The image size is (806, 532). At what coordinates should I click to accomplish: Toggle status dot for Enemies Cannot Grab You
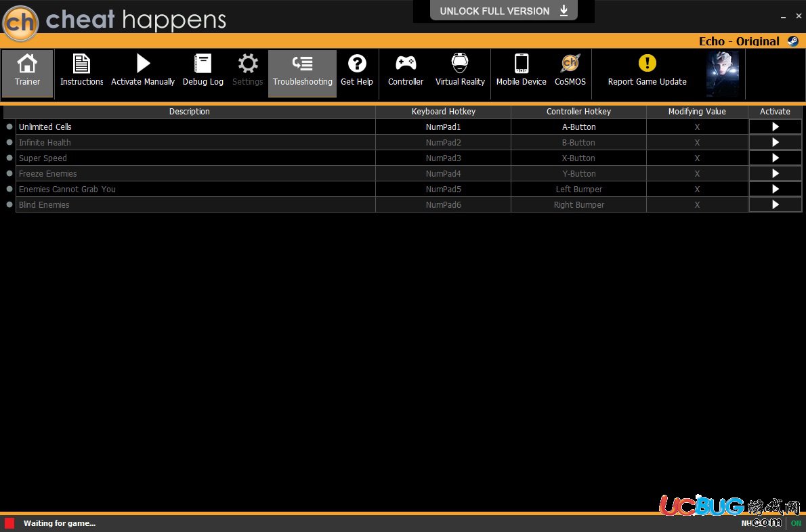[x=9, y=188]
